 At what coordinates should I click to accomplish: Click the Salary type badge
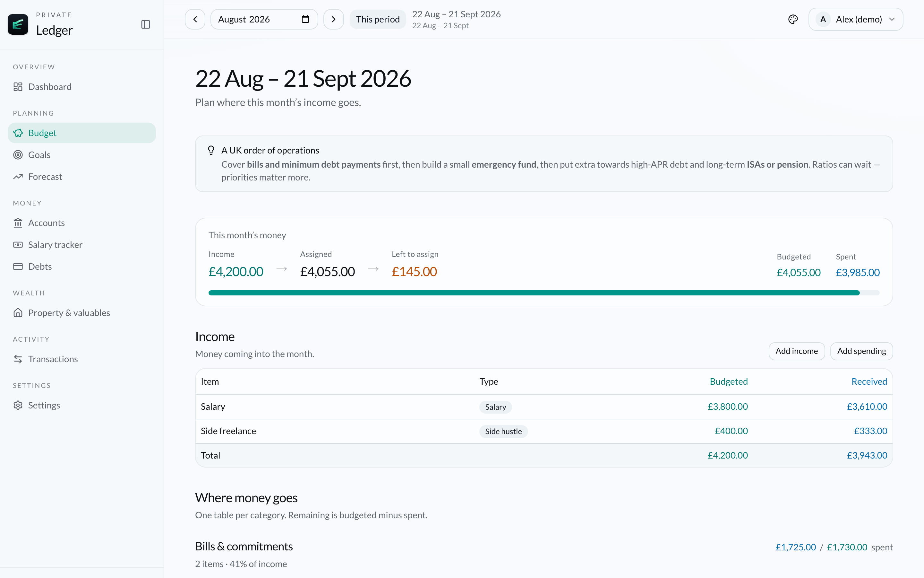(495, 407)
